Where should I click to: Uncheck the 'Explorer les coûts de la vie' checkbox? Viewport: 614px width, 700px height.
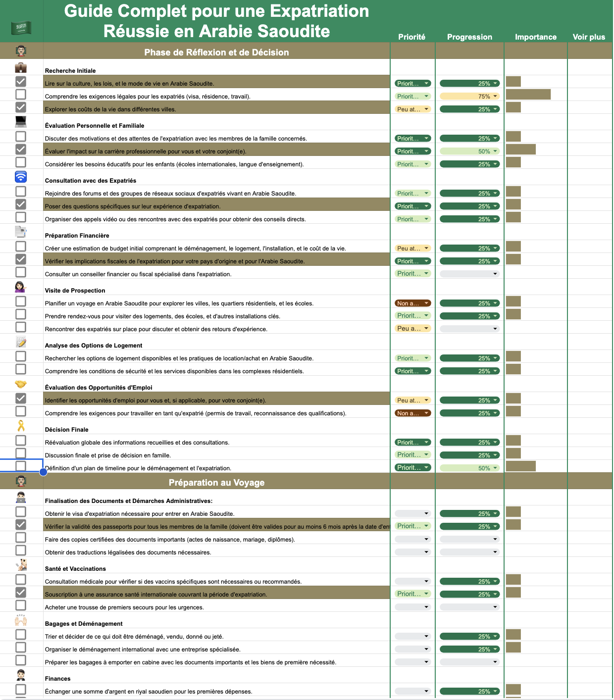pyautogui.click(x=21, y=107)
